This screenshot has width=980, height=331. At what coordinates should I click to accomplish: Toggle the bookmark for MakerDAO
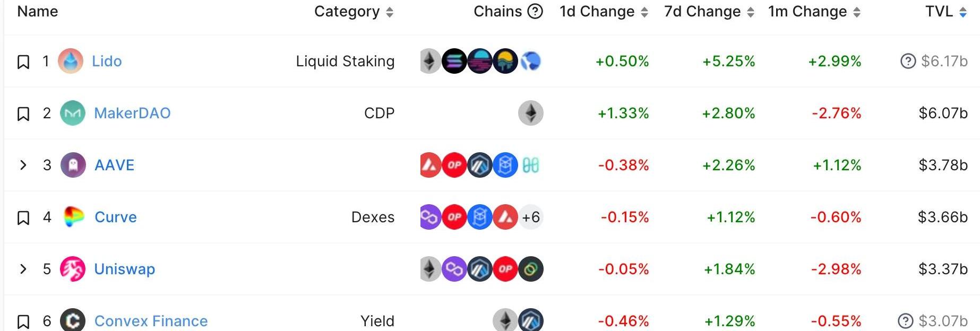[x=23, y=114]
